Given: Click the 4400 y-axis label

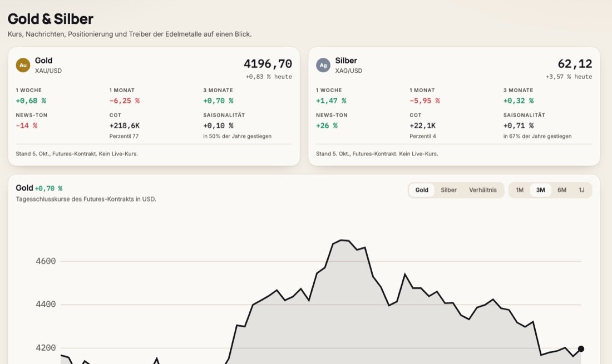Looking at the screenshot, I should [46, 305].
